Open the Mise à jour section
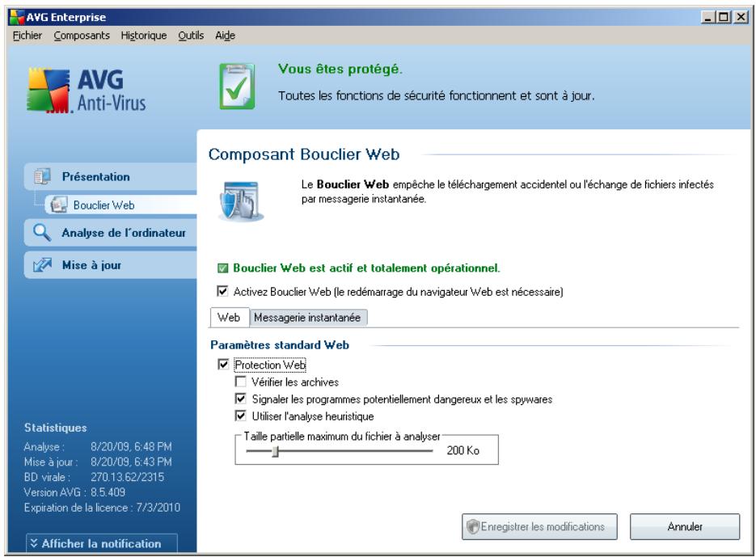This screenshot has height=557, width=756. (x=111, y=264)
